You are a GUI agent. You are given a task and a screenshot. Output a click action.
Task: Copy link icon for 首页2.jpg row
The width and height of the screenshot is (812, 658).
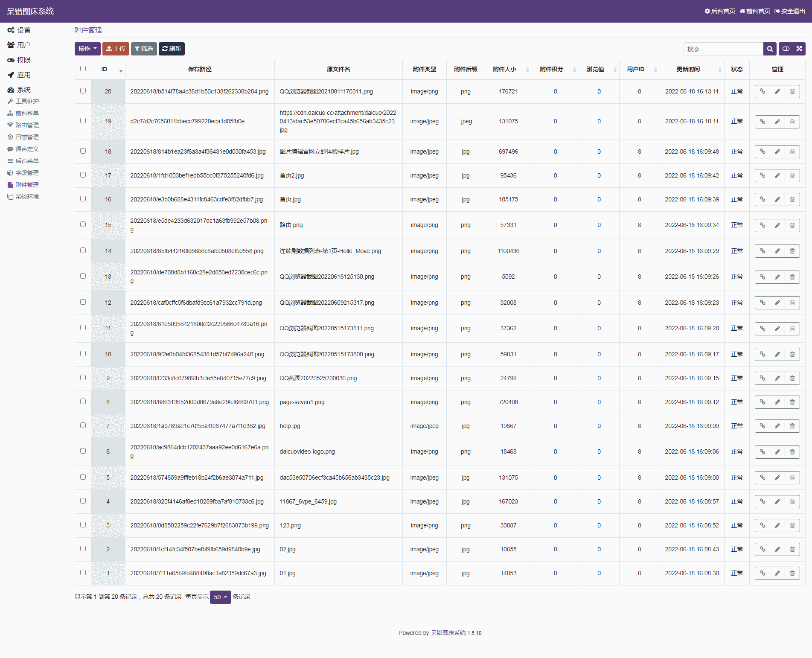pos(763,175)
